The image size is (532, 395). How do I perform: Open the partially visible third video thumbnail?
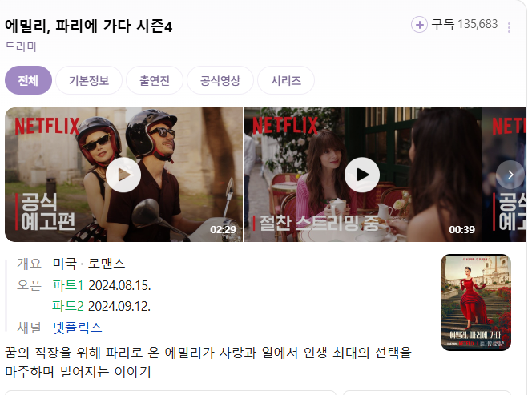504,175
